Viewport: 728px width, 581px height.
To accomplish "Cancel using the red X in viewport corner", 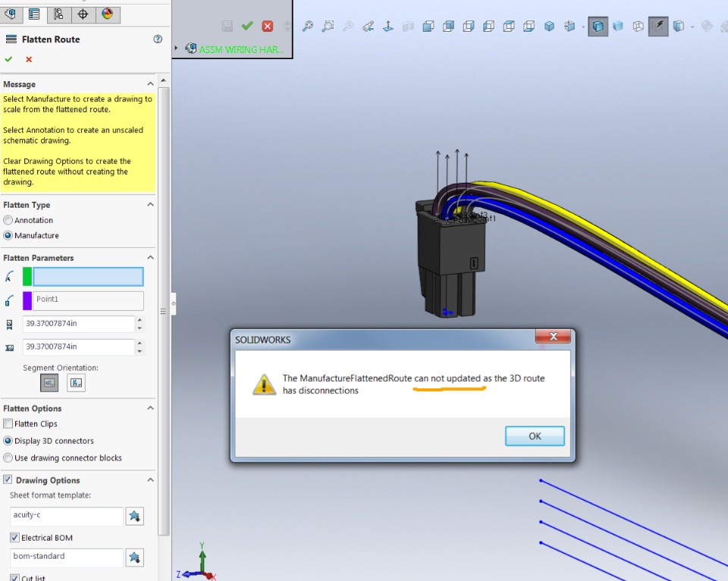I will tap(268, 26).
